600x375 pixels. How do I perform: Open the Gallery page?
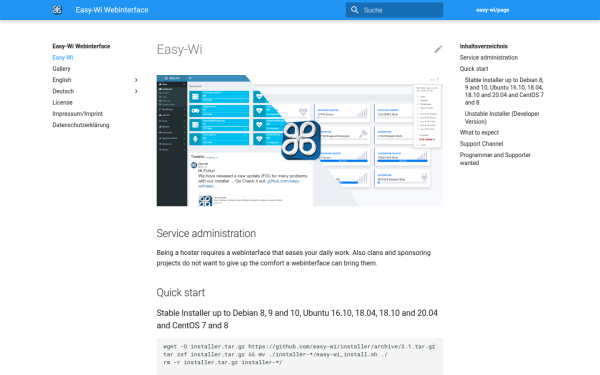pyautogui.click(x=61, y=69)
